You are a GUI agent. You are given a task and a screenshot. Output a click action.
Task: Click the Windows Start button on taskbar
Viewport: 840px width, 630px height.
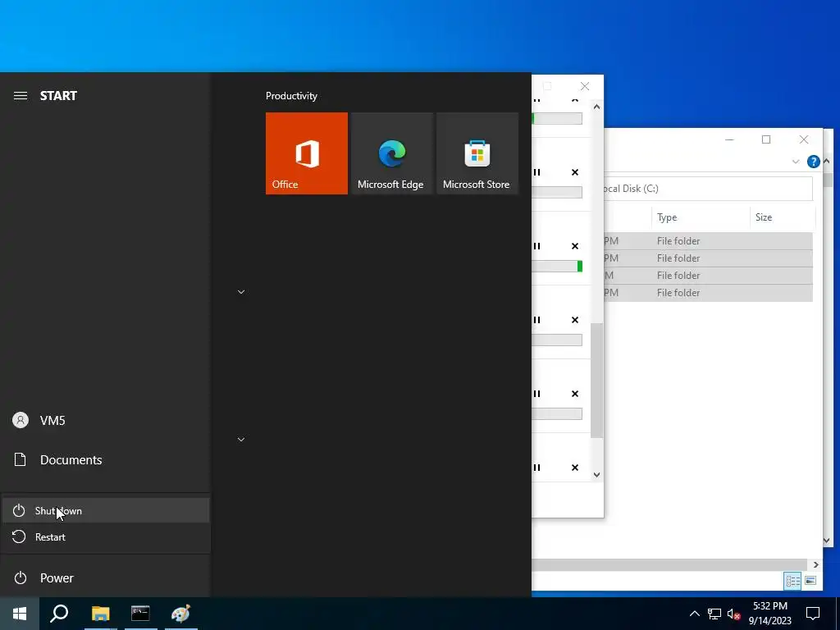(20, 614)
